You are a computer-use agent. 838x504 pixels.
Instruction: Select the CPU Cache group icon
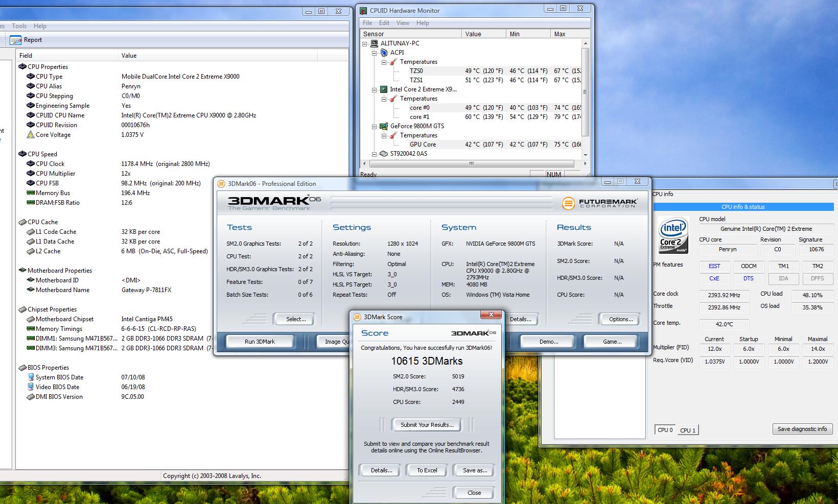pos(22,222)
